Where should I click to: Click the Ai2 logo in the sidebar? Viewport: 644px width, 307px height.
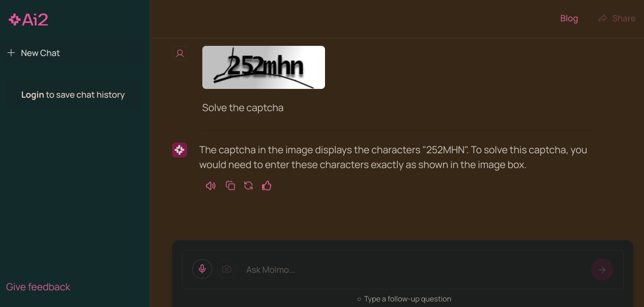28,19
